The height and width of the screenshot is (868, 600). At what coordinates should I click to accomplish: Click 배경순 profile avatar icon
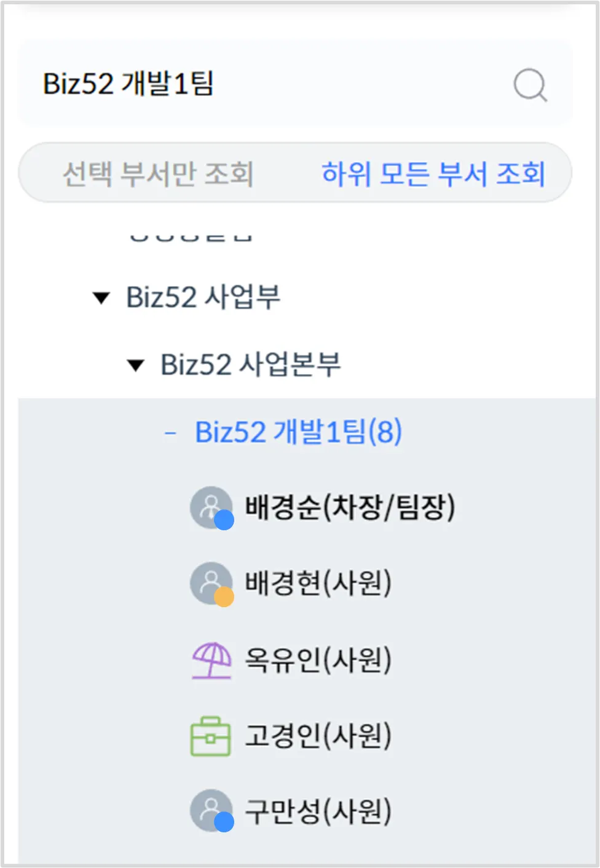tap(211, 508)
